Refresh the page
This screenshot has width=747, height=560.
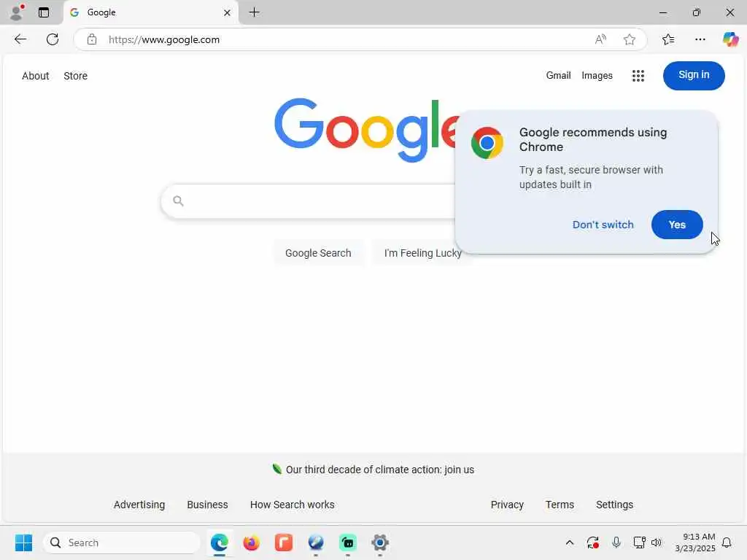coord(53,39)
